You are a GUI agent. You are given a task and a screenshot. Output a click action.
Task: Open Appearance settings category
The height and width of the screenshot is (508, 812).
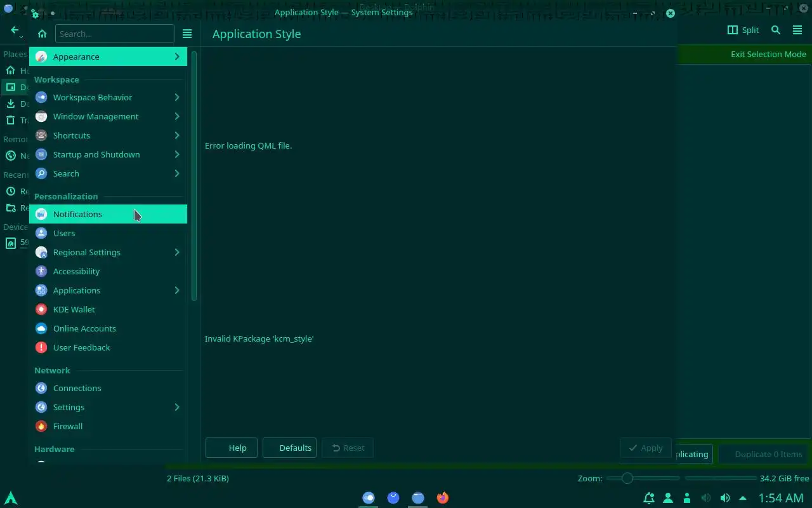click(x=108, y=57)
